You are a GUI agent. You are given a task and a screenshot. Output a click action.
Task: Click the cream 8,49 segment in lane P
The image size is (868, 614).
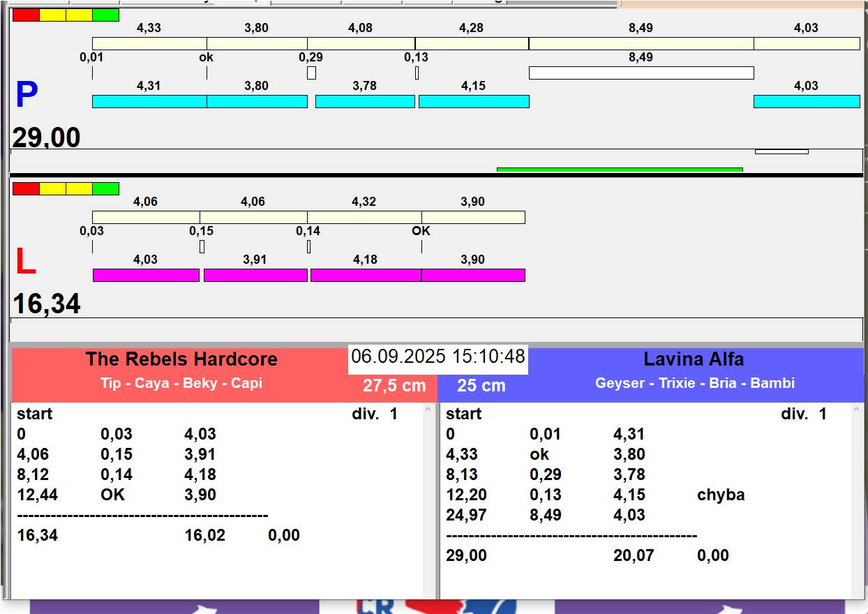tap(641, 43)
